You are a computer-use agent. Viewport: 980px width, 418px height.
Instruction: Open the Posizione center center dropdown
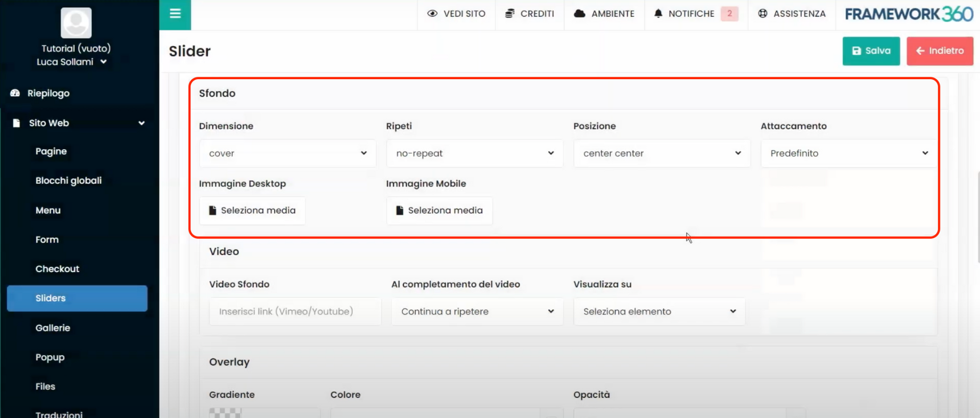tap(661, 153)
